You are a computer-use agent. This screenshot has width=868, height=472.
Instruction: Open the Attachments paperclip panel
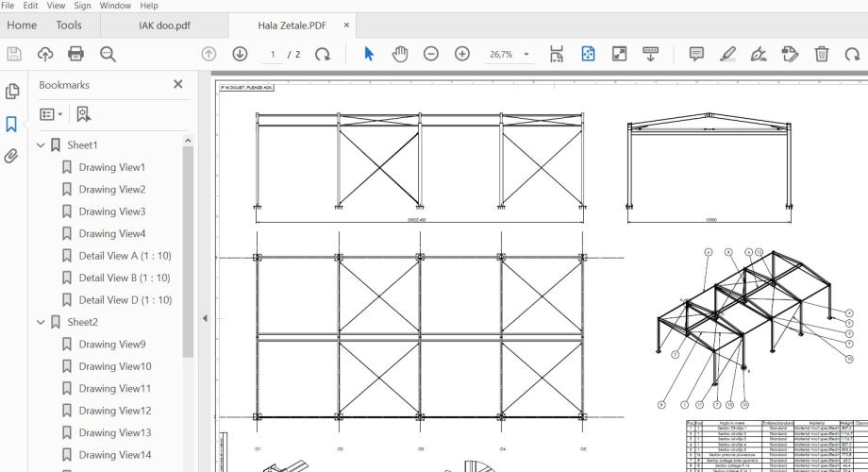tap(13, 156)
